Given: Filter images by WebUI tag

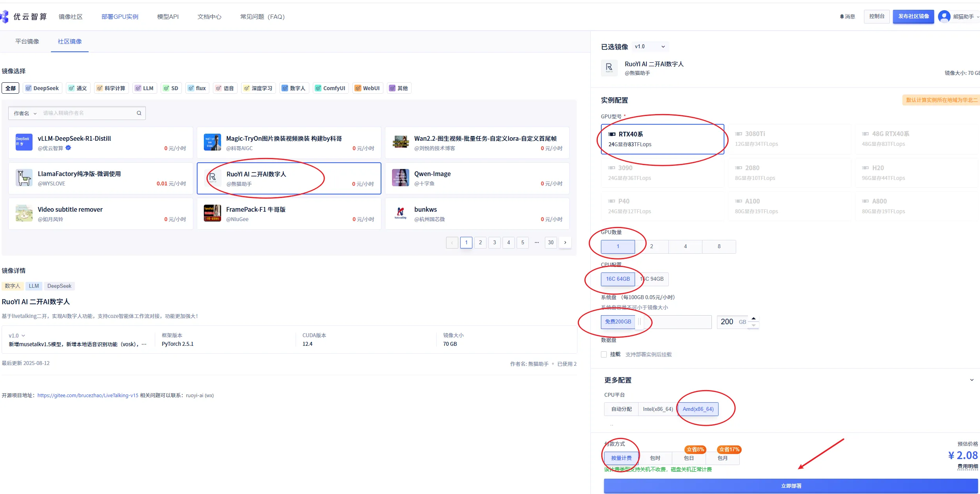Looking at the screenshot, I should pyautogui.click(x=368, y=88).
